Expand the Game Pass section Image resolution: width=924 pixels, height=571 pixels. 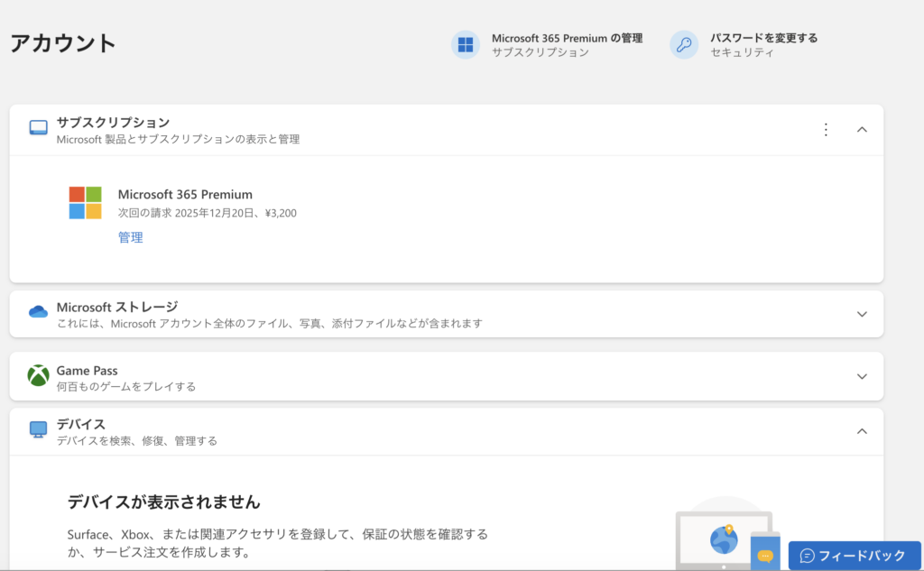(862, 376)
